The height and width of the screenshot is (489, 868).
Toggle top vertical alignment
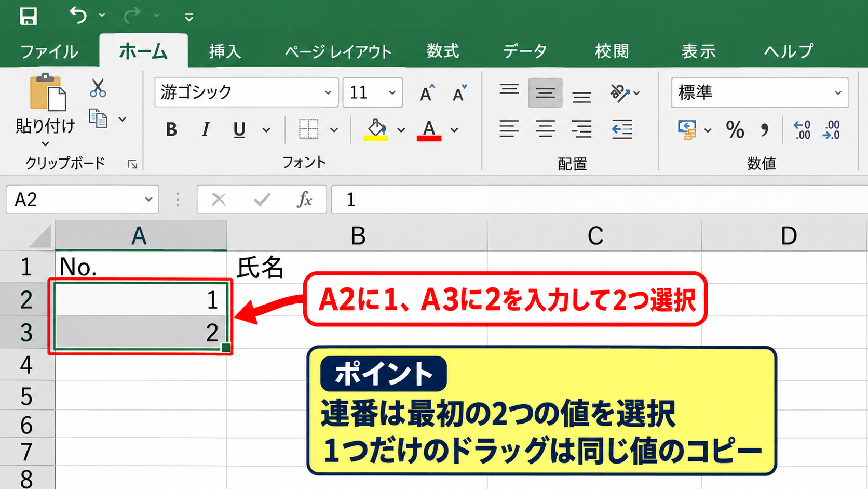tap(509, 90)
